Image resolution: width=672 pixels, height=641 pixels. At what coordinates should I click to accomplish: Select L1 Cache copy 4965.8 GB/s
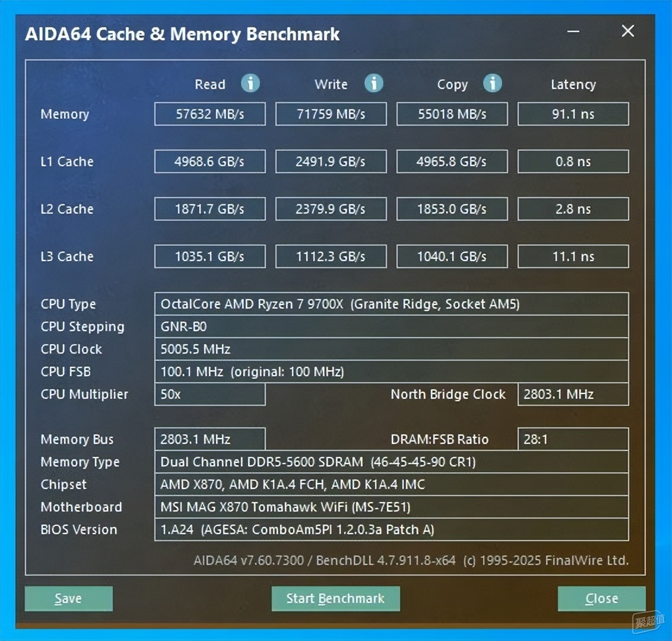[452, 161]
